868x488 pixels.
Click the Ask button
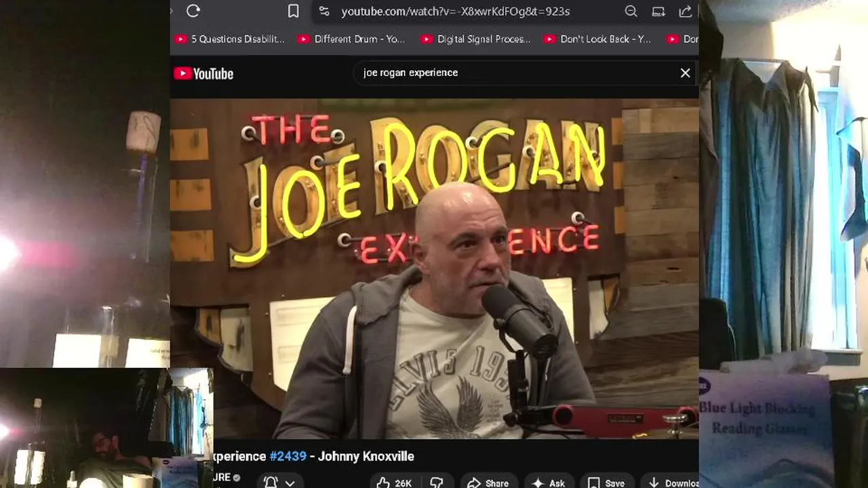[549, 483]
